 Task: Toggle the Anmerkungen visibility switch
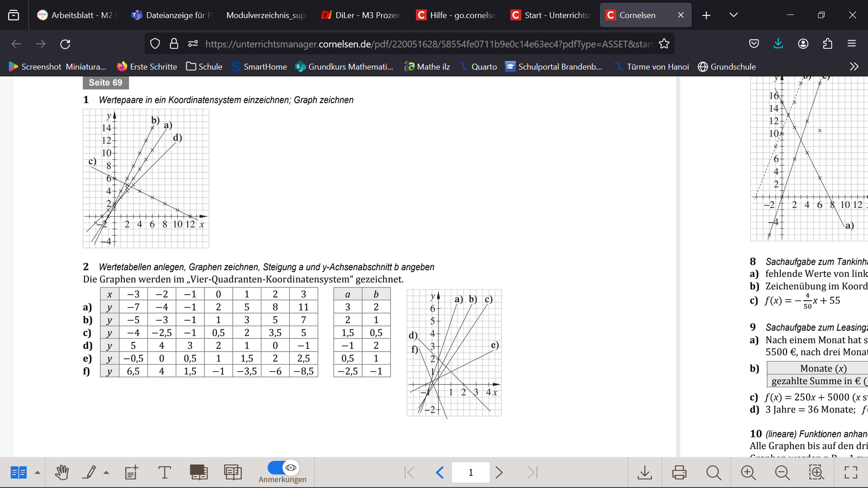[283, 468]
